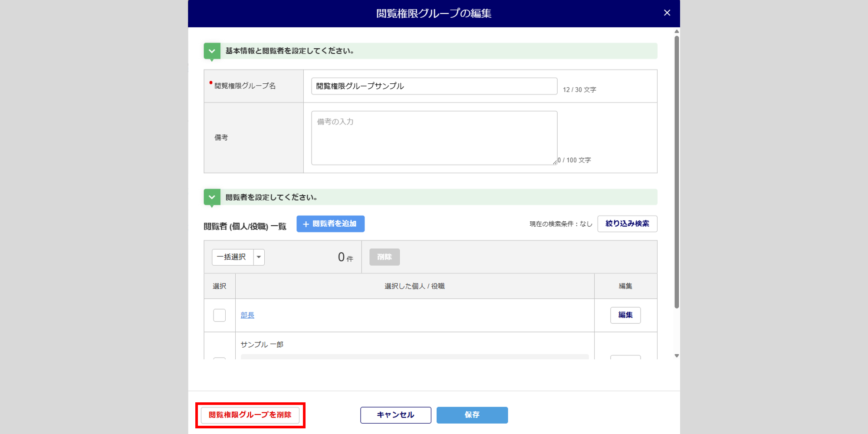Click into the 備考 textarea

(434, 138)
